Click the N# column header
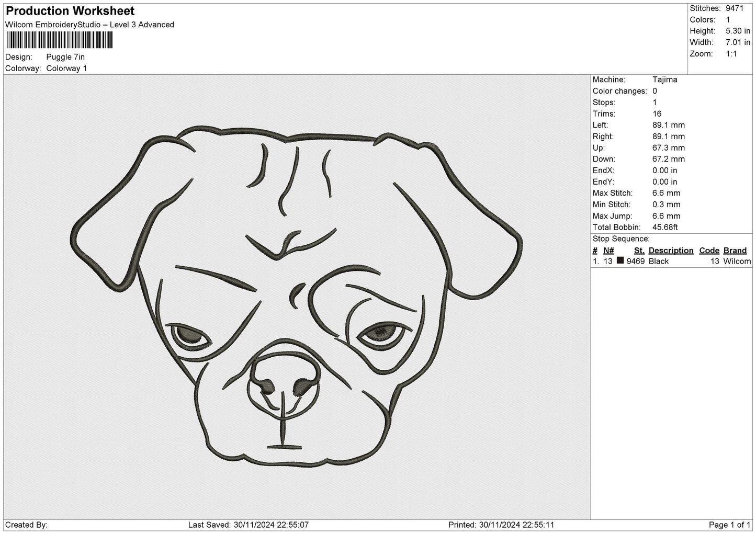The image size is (756, 534). tap(608, 251)
